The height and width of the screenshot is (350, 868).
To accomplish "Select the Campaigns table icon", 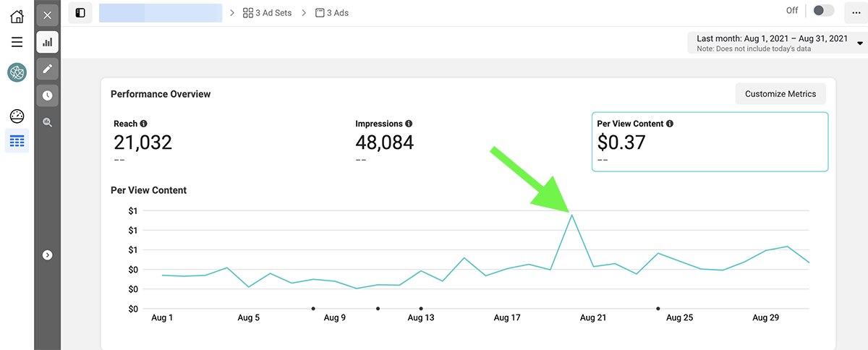I will point(17,140).
